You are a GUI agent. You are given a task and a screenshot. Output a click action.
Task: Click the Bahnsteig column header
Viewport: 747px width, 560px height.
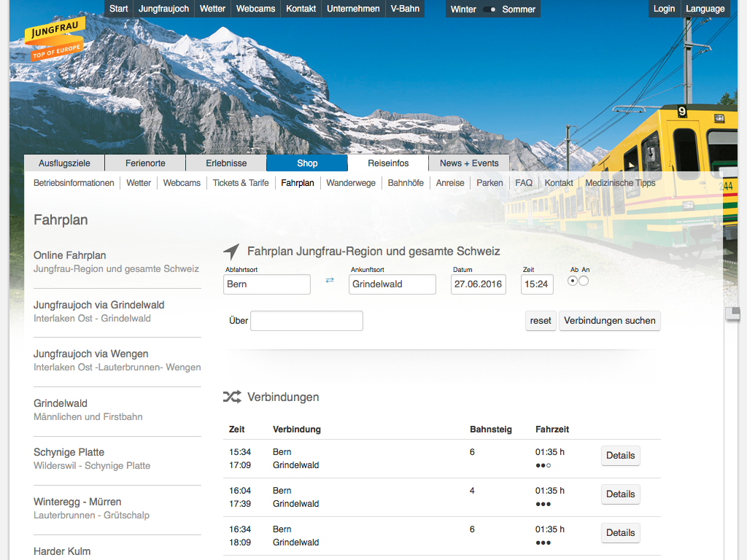491,429
